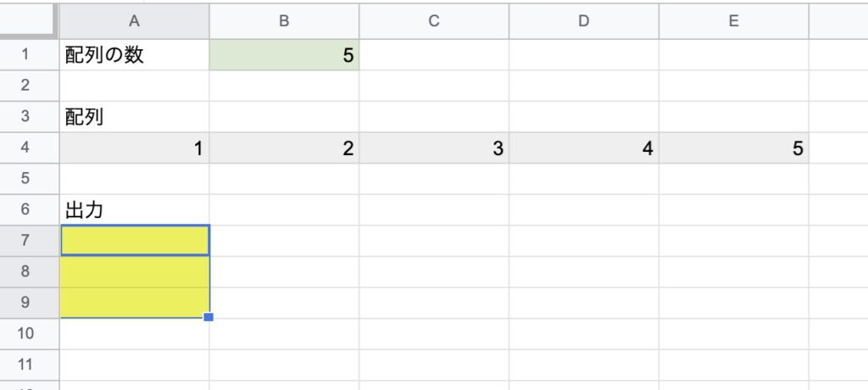Viewport: 868px width, 390px height.
Task: Click yellow cell A8
Action: click(135, 271)
